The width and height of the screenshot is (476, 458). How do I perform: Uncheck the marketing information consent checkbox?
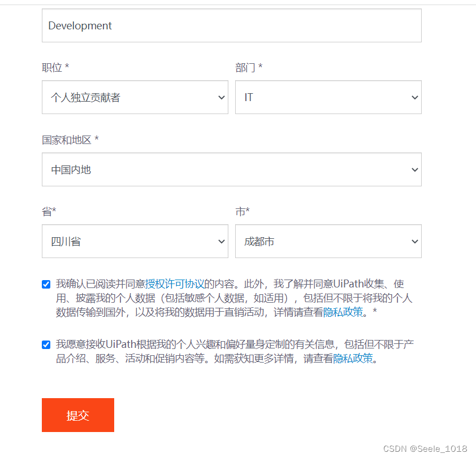tap(46, 344)
